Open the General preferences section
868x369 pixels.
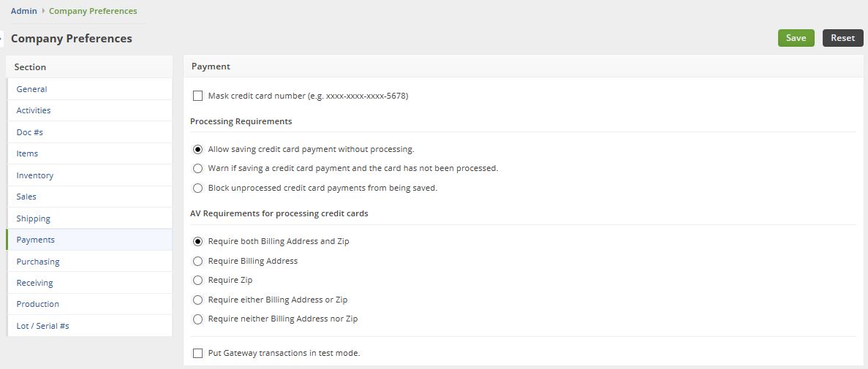31,89
